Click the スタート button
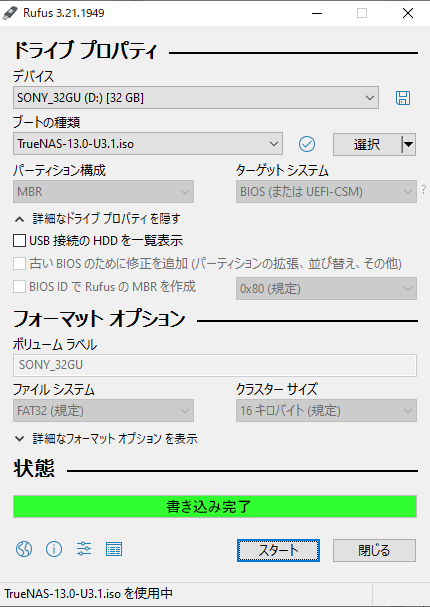This screenshot has width=430, height=607. pyautogui.click(x=278, y=550)
